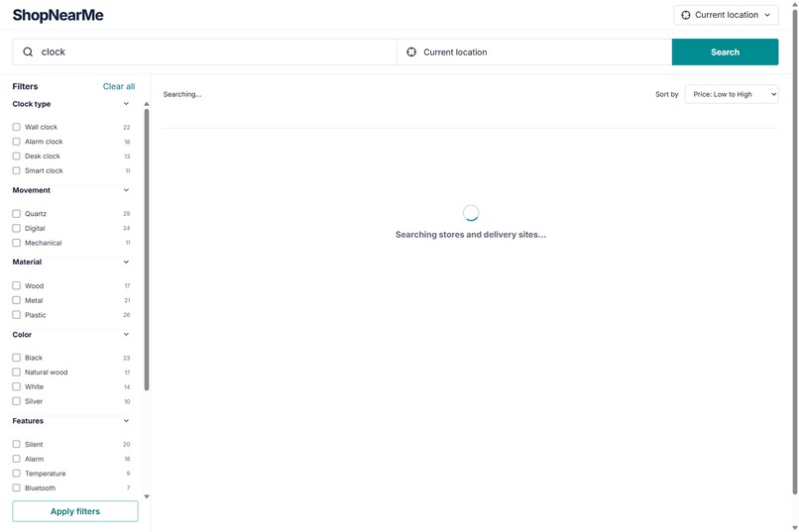This screenshot has height=532, width=799.
Task: Open the Sort by Price dropdown
Action: pyautogui.click(x=732, y=94)
